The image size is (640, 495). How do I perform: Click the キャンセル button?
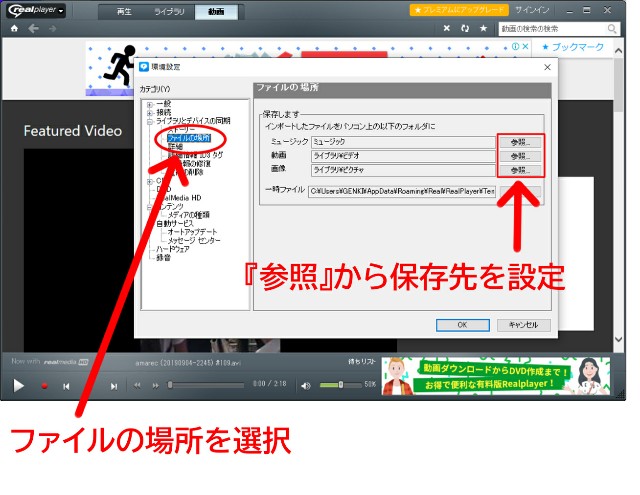[x=524, y=325]
